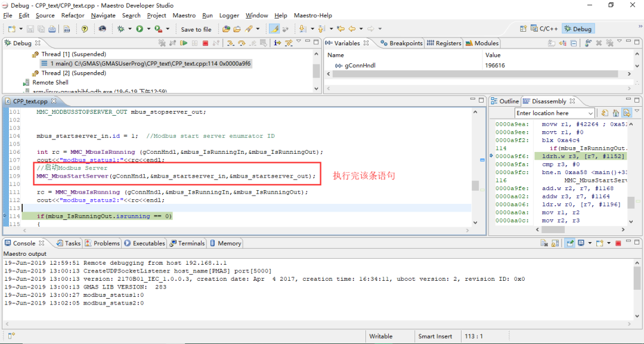Click the Step Into icon
The width and height of the screenshot is (644, 344).
click(230, 43)
